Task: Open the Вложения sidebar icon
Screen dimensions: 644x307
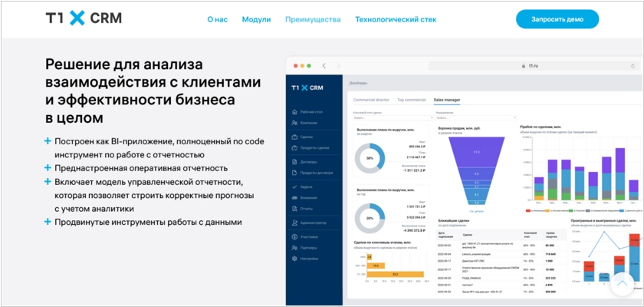Action: click(x=294, y=198)
